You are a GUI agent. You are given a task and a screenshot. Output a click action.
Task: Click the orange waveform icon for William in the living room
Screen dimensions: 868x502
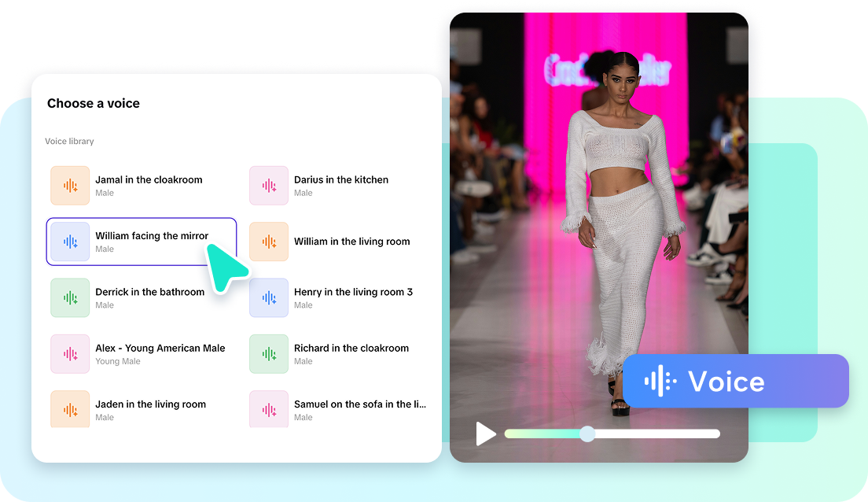pos(268,242)
